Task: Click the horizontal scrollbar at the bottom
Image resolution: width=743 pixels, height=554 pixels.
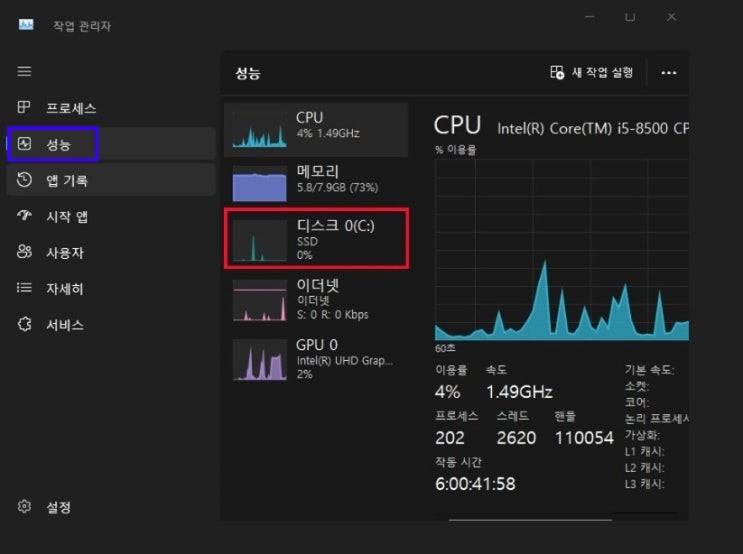Action: [x=530, y=519]
